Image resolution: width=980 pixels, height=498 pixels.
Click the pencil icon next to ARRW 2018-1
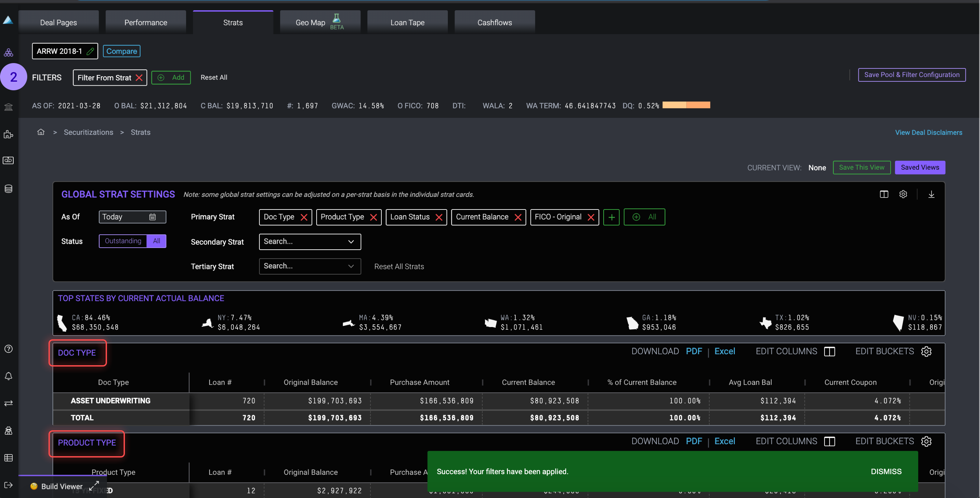[x=90, y=51]
